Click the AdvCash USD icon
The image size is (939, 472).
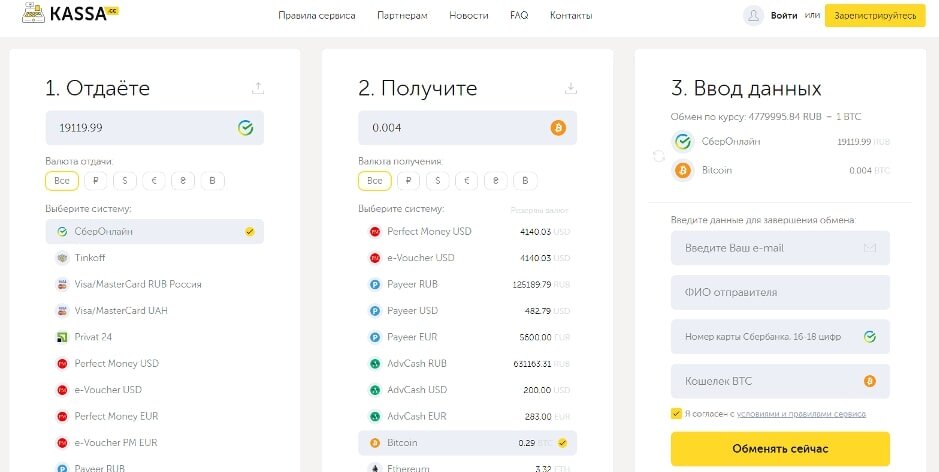point(375,390)
